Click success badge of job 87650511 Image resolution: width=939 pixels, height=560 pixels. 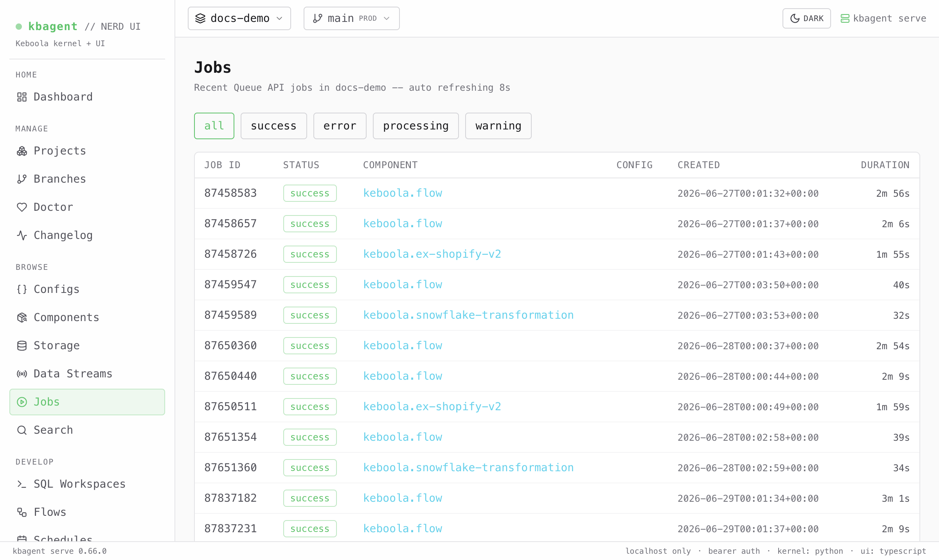pos(310,407)
